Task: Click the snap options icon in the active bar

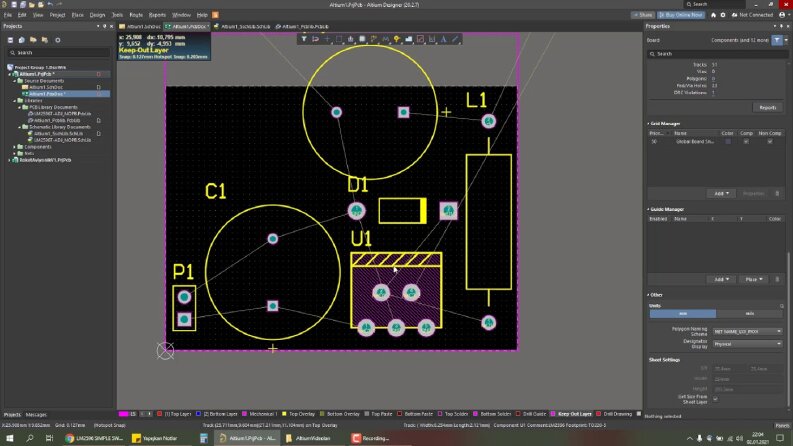Action: coord(316,39)
